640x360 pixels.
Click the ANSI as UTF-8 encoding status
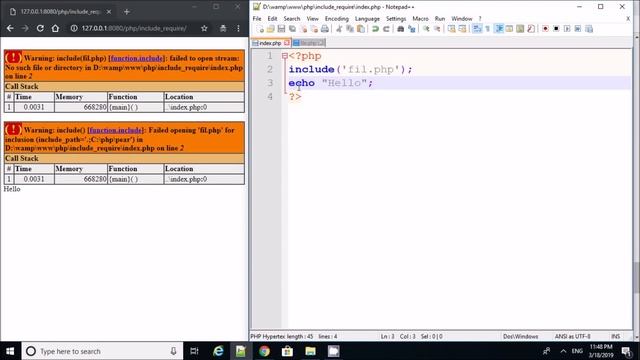click(572, 337)
